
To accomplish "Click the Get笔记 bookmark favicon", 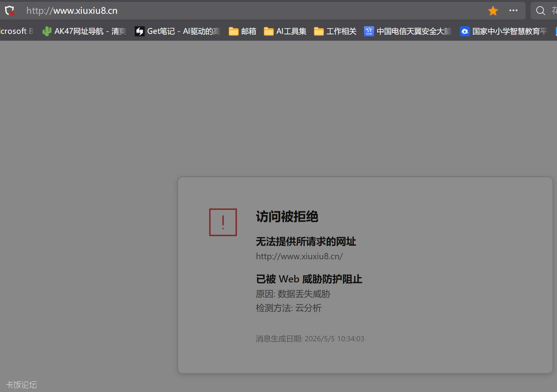I will coord(139,31).
